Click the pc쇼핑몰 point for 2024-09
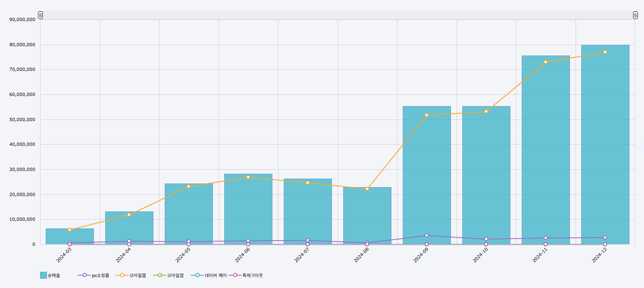644x288 pixels. tap(427, 235)
